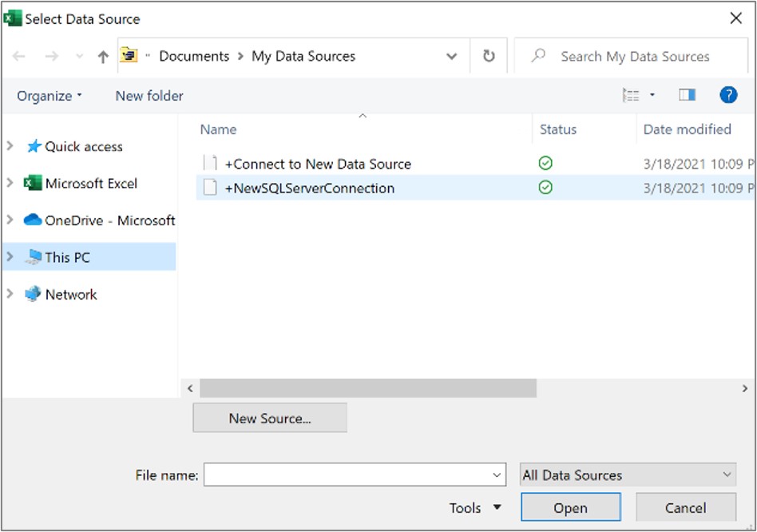Click the Open button
The width and height of the screenshot is (757, 532).
[570, 507]
